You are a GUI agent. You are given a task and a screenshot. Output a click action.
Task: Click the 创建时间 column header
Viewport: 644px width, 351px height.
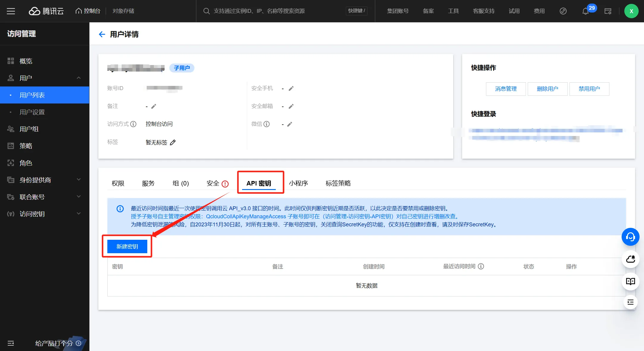(x=374, y=267)
